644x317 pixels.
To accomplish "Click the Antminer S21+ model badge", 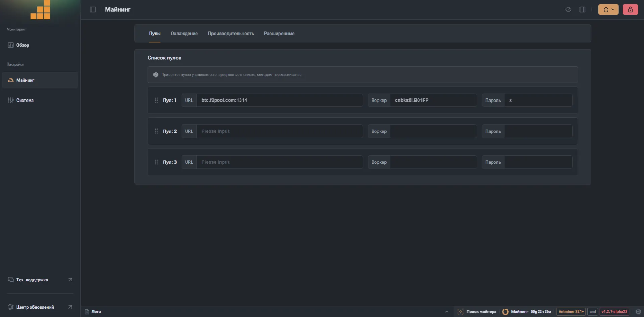I will [x=571, y=311].
